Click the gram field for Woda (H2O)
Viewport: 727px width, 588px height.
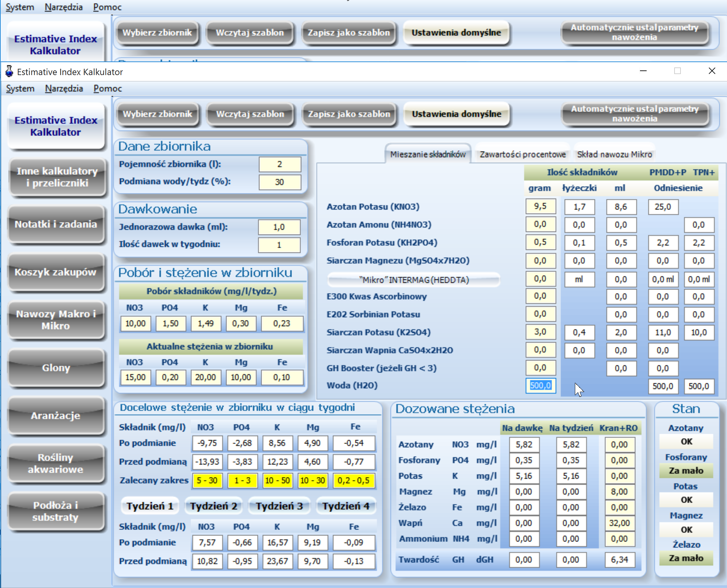(x=540, y=385)
